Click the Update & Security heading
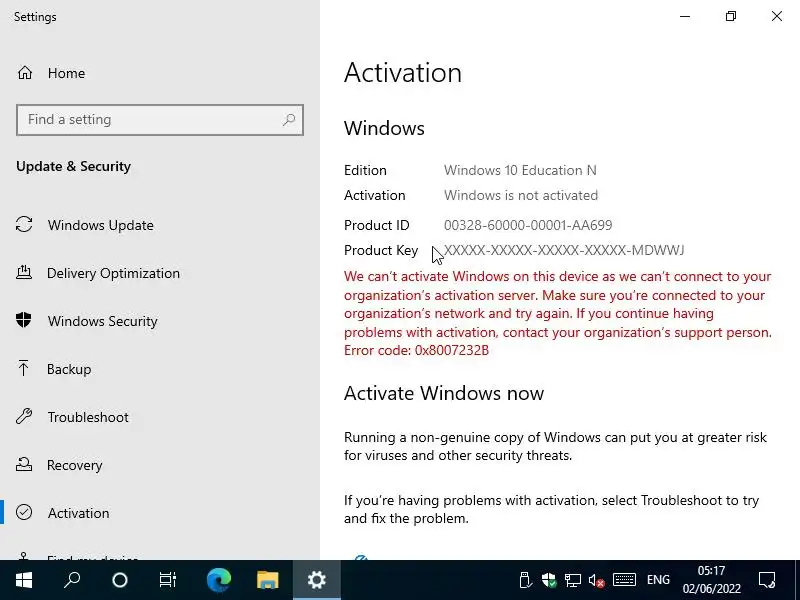This screenshot has height=600, width=800. (73, 166)
